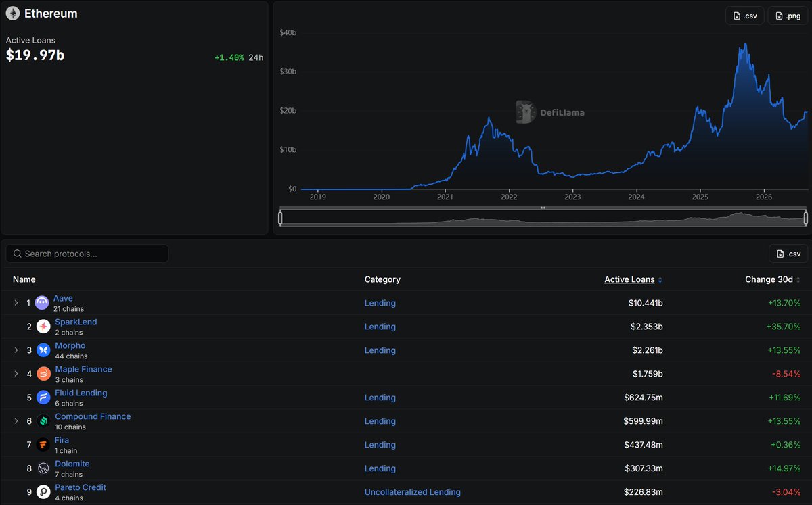Click the +1.40% 24h change value
This screenshot has width=812, height=505.
tap(229, 57)
